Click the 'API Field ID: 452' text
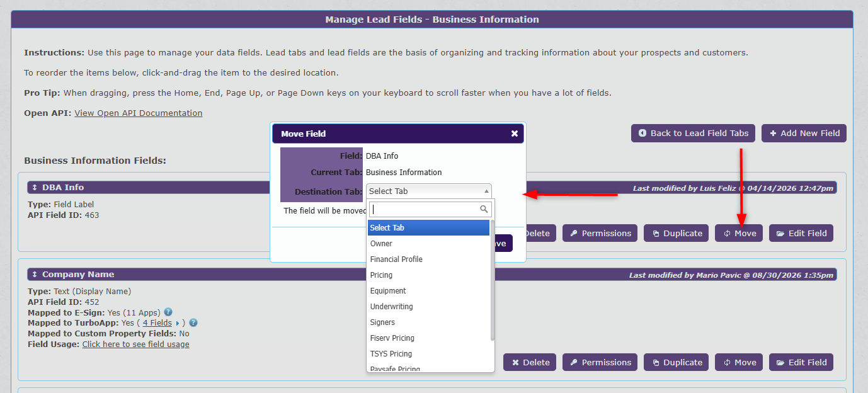Viewport: 868px width, 393px height. [x=63, y=302]
